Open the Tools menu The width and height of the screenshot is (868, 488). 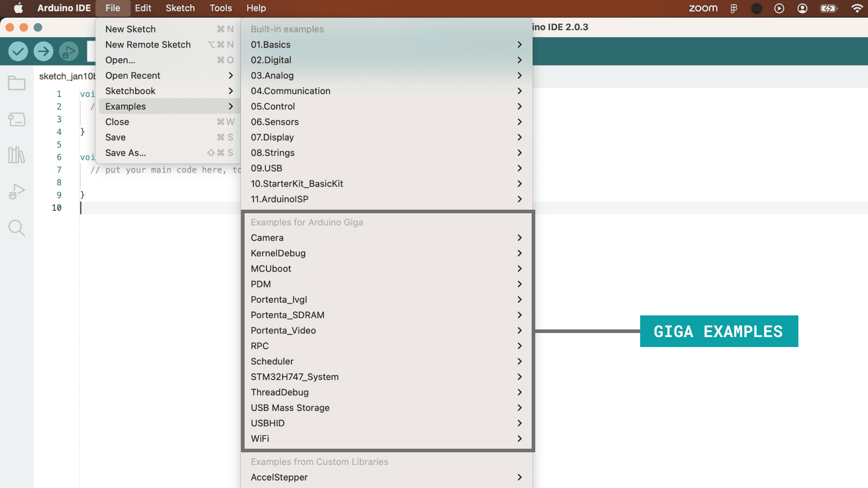(x=221, y=8)
